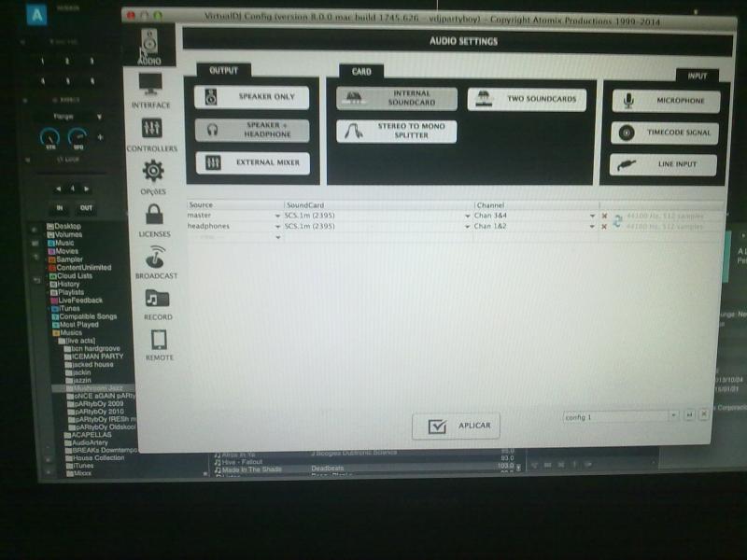
Task: Select Speaker Only output
Action: point(251,97)
